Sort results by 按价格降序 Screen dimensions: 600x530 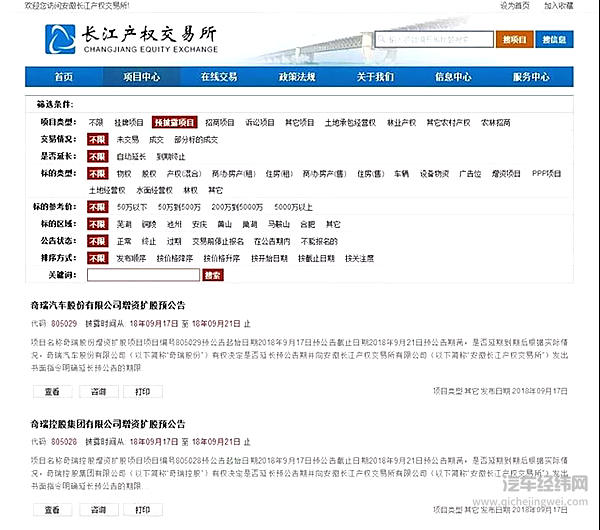[175, 258]
